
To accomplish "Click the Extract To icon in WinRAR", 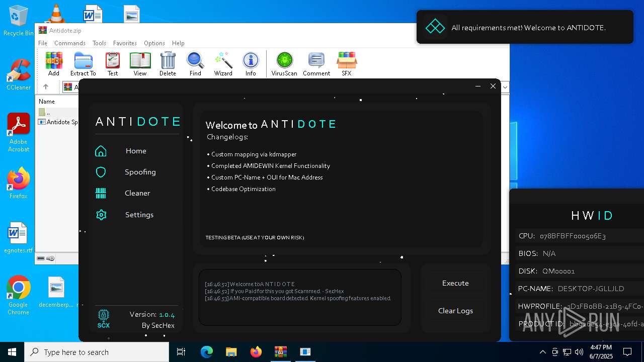I will [x=83, y=64].
